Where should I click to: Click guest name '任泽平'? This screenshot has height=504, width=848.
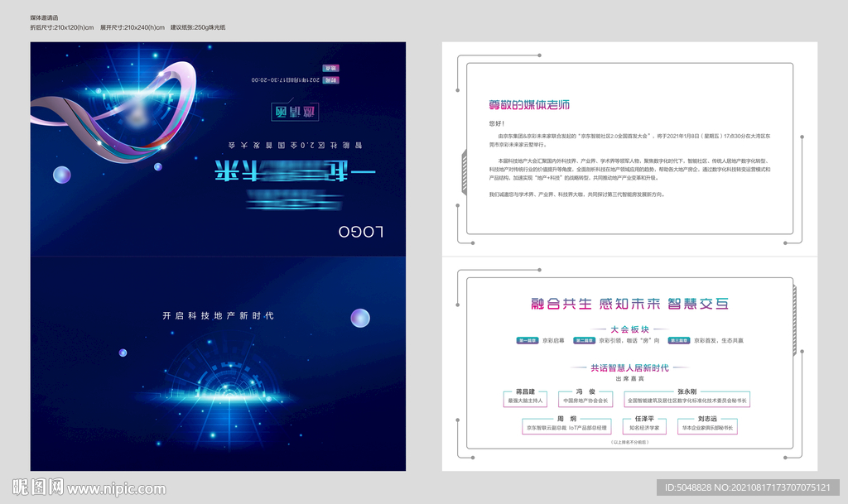tap(644, 419)
